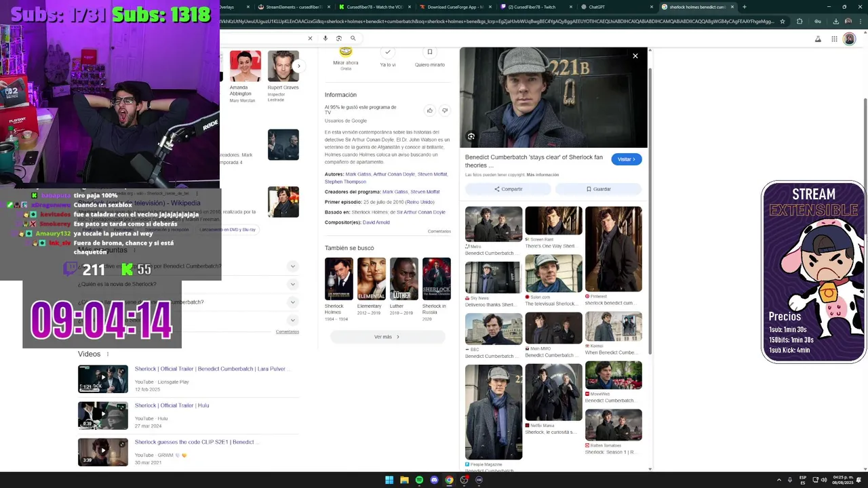Expand the third related question chevron
The width and height of the screenshot is (868, 488).
tap(292, 302)
